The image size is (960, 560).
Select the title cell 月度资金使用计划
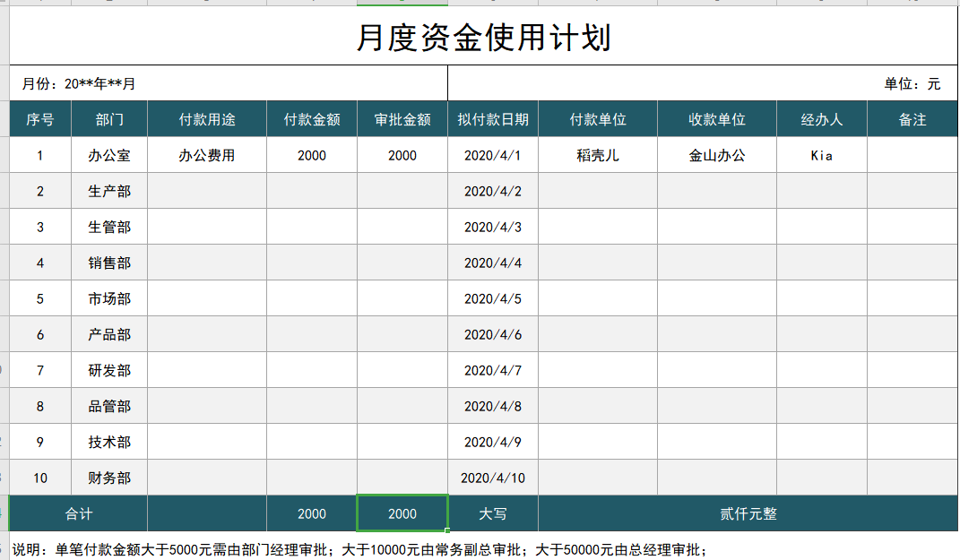480,37
